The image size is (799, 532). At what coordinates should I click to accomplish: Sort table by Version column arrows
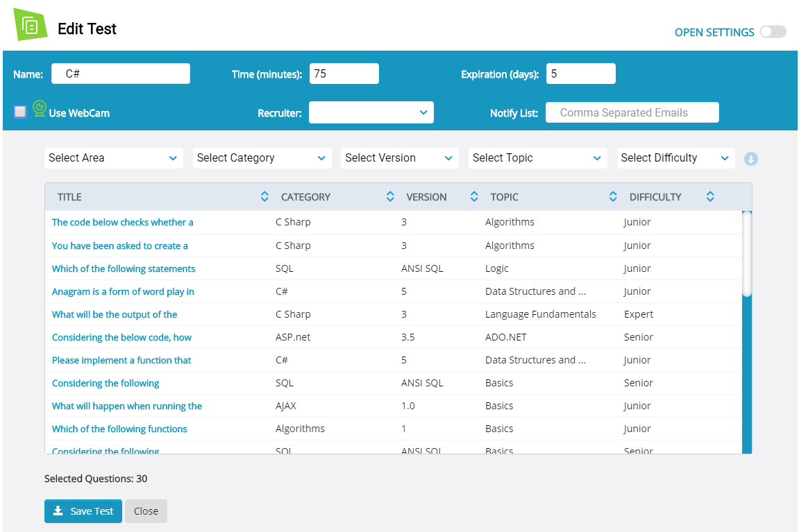(x=474, y=197)
